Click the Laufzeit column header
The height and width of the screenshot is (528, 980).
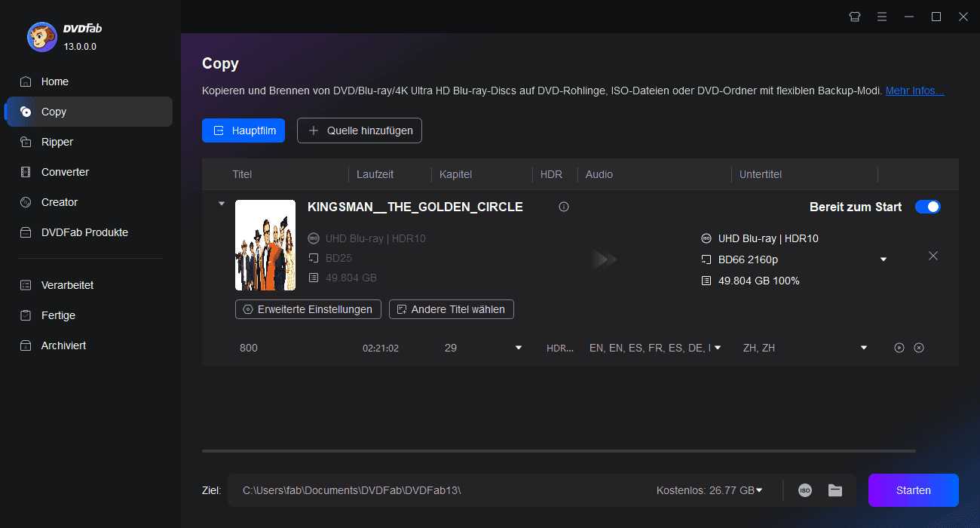375,174
